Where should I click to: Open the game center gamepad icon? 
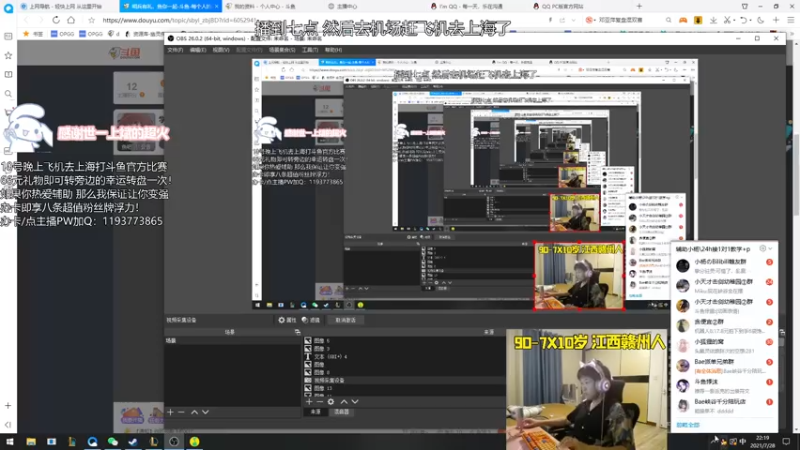683,20
